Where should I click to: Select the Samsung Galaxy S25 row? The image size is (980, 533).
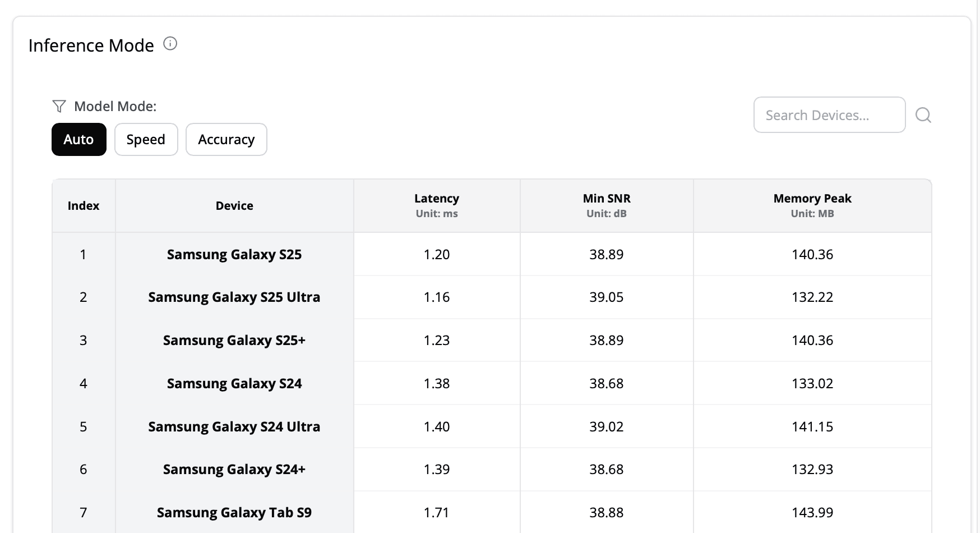[x=234, y=254]
